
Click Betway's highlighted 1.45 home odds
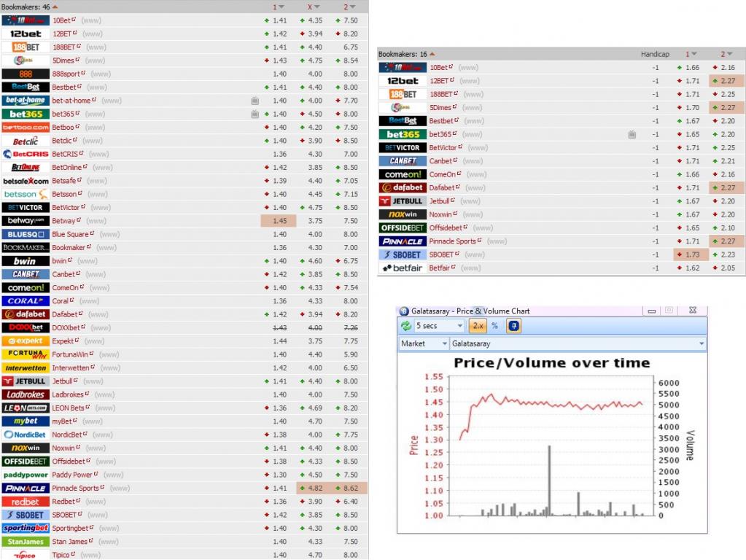[279, 221]
